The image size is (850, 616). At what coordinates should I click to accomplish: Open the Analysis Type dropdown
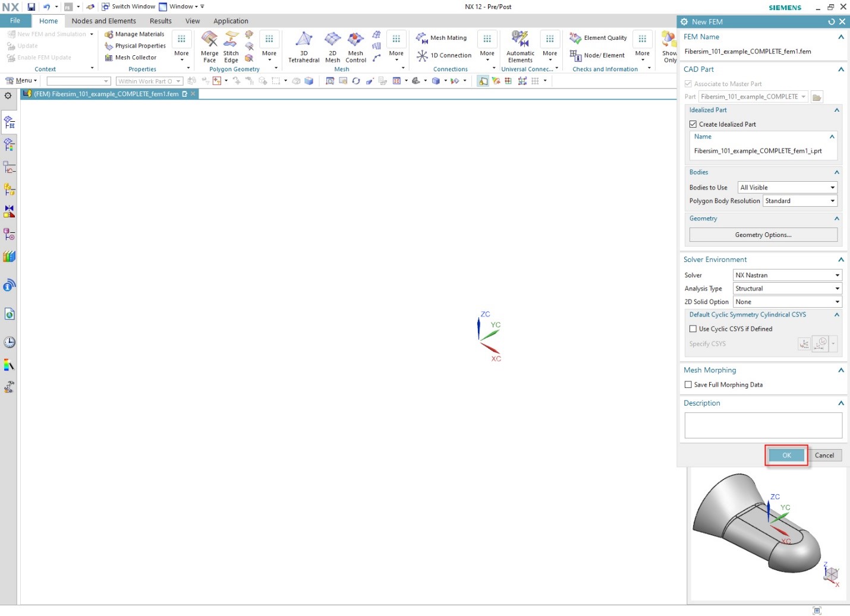pyautogui.click(x=837, y=288)
